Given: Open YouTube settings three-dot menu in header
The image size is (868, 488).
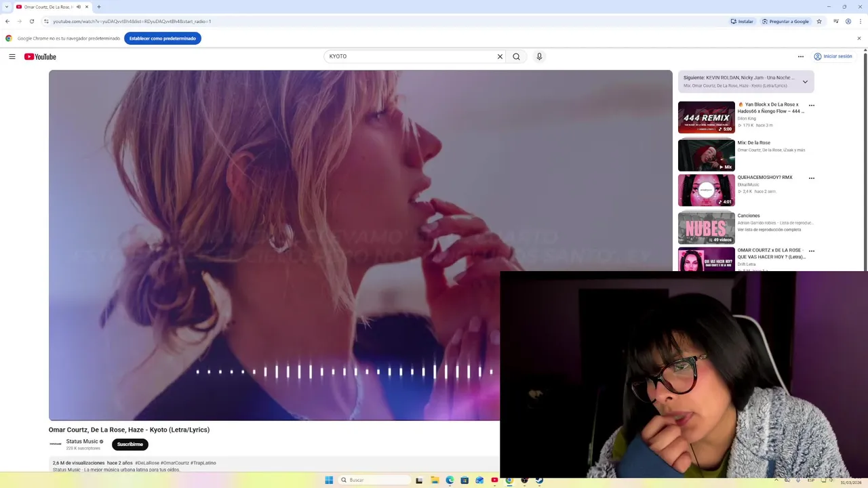Looking at the screenshot, I should click(800, 57).
